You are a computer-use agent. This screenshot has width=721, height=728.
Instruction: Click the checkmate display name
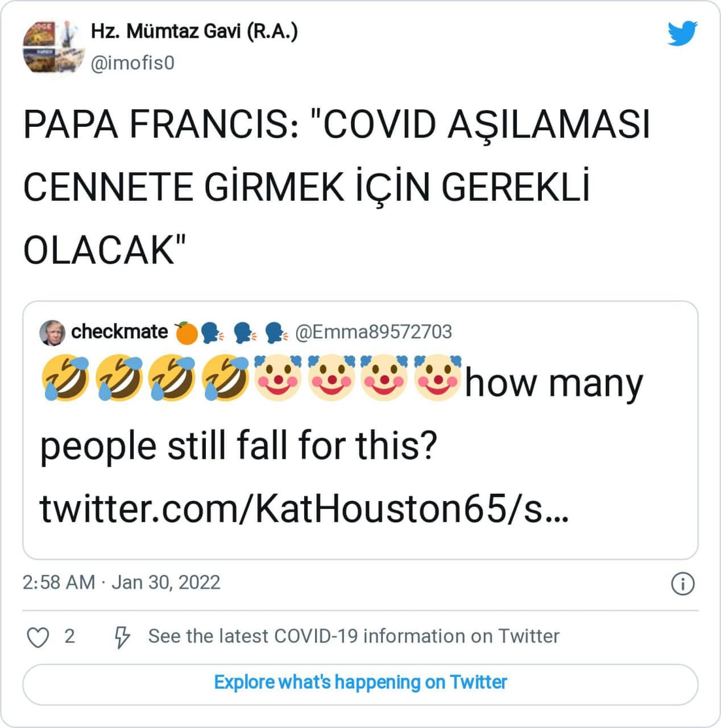pos(119,332)
